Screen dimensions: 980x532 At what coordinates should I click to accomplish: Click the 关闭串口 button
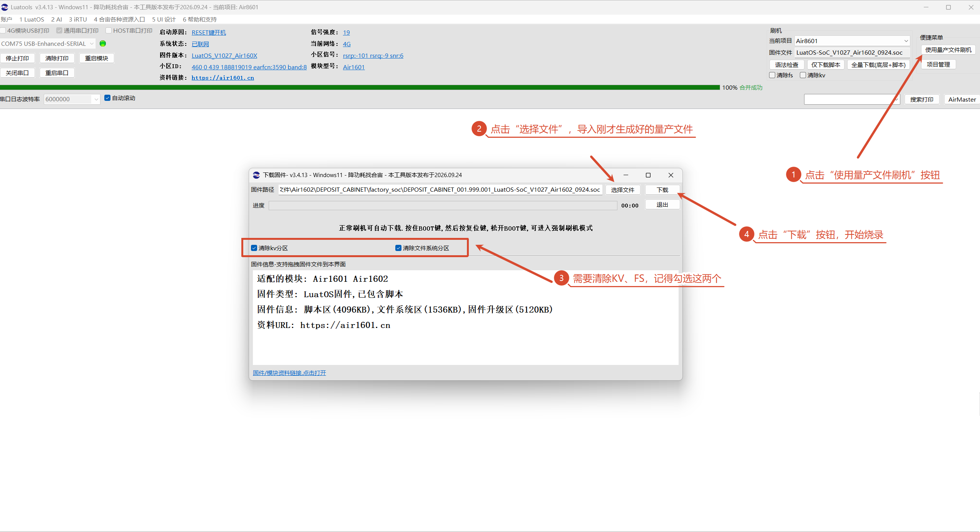pyautogui.click(x=17, y=73)
